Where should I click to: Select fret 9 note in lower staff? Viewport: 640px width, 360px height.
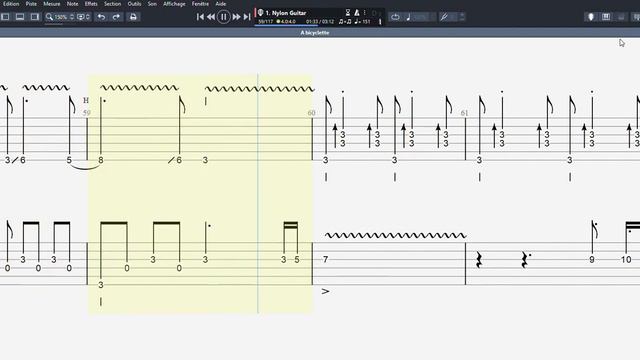click(x=592, y=259)
